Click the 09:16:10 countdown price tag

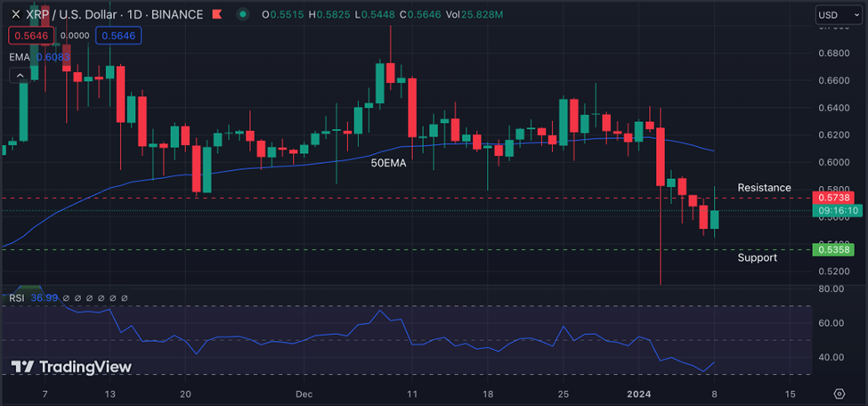(x=837, y=210)
